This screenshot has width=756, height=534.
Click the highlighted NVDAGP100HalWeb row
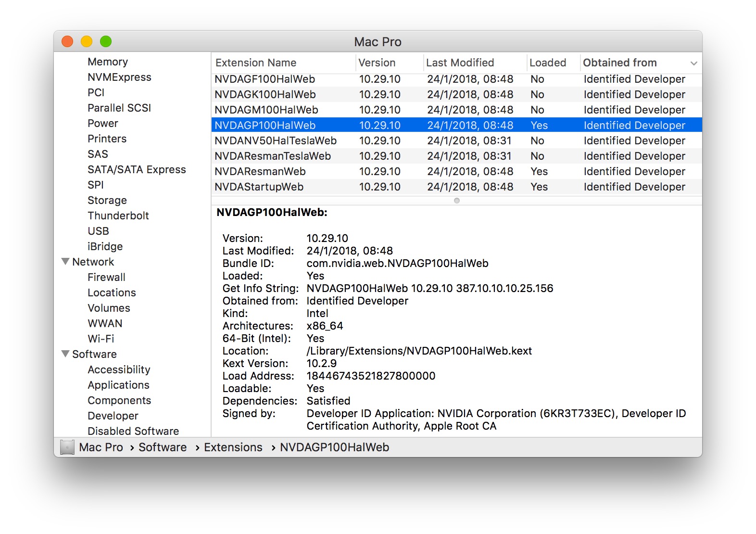pos(456,125)
